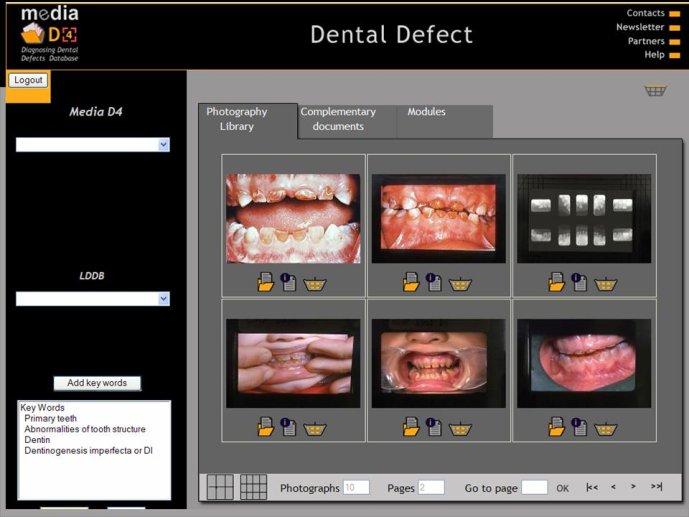Add X-ray radiograph photo to basket
This screenshot has height=517, width=689.
pyautogui.click(x=606, y=284)
